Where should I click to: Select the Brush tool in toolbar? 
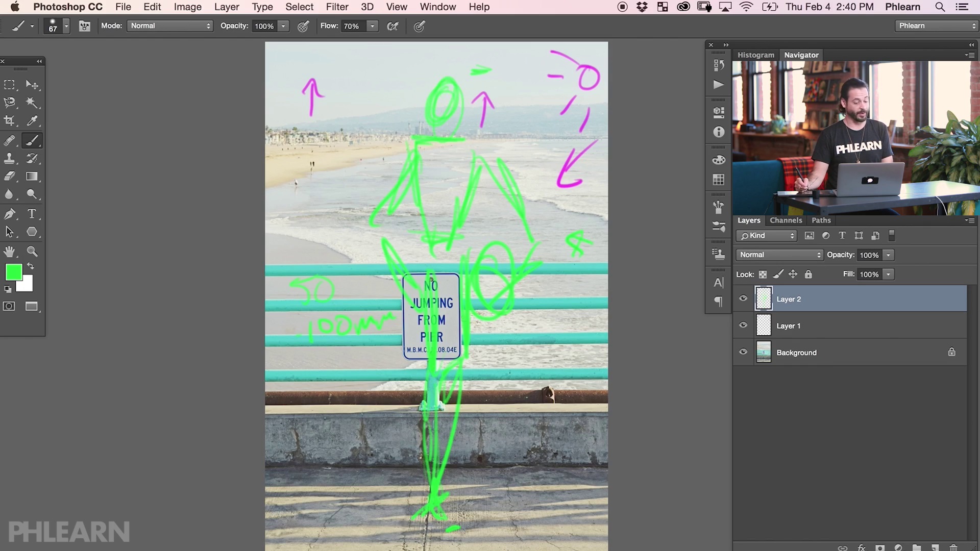click(31, 139)
